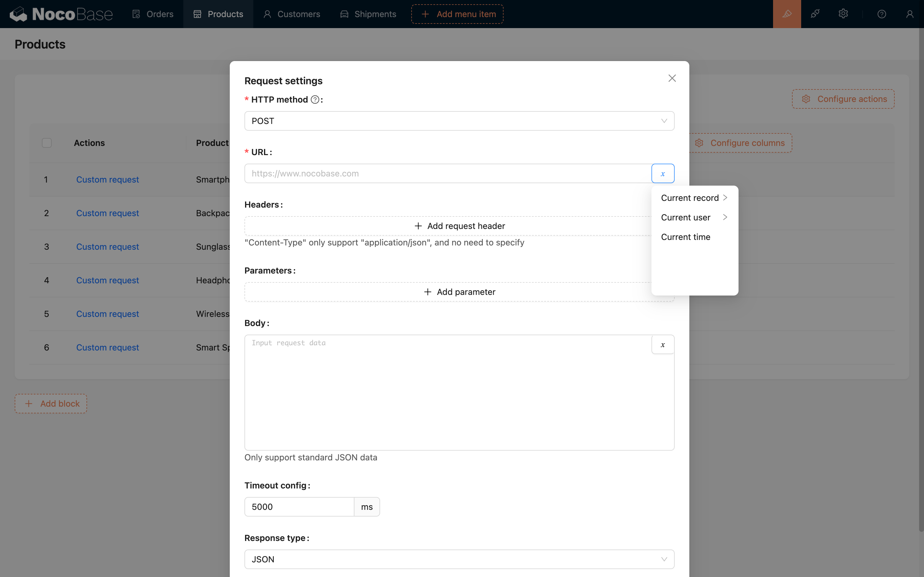Click the NocoBase logo

[x=61, y=14]
